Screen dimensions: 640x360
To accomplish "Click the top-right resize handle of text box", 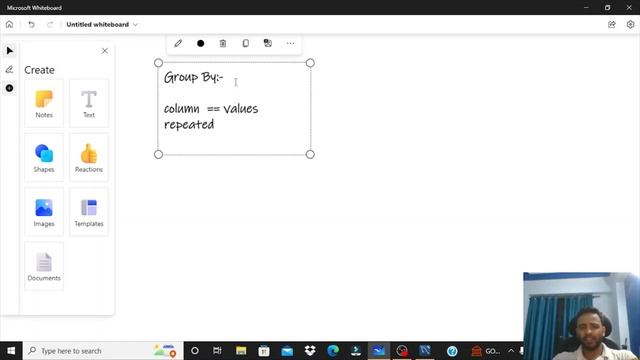I will [310, 63].
